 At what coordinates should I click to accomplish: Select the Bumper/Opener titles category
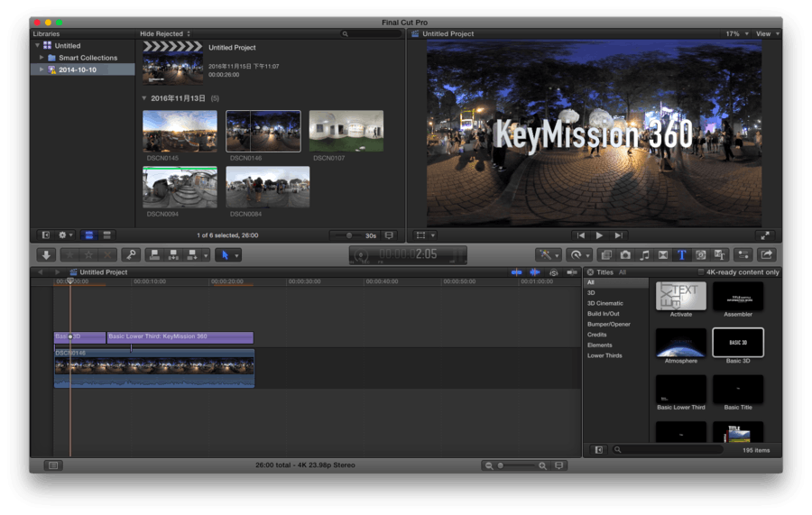pyautogui.click(x=608, y=324)
